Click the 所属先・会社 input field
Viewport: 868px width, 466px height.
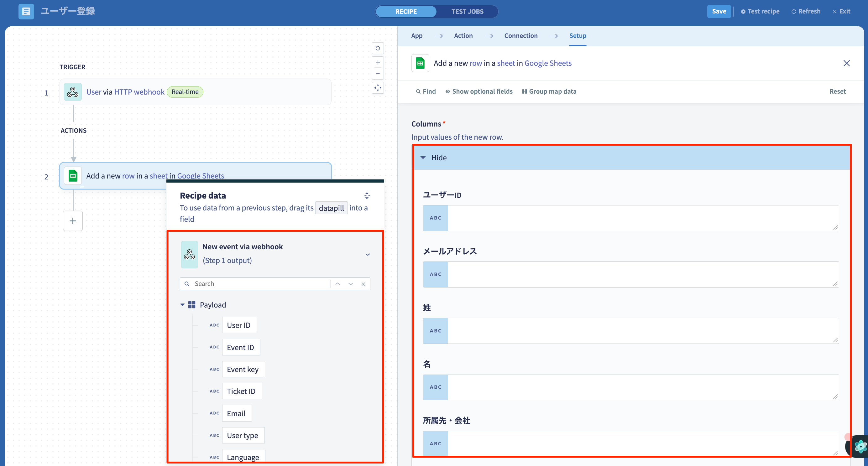[643, 443]
